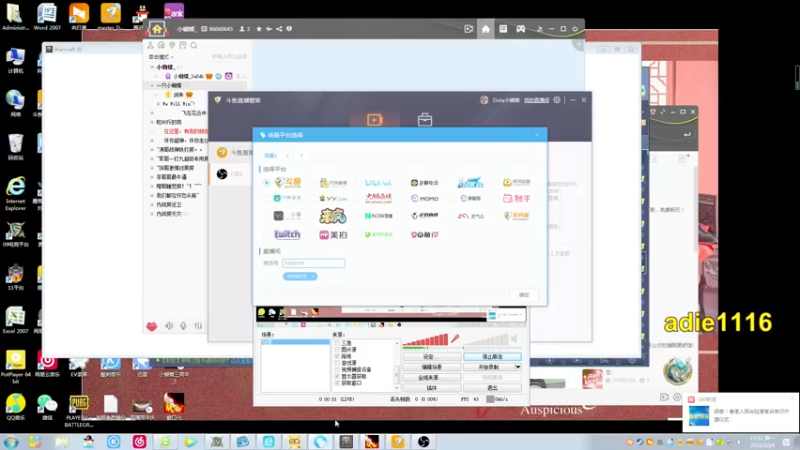This screenshot has height=450, width=800.
Task: Collapse the 一只小蝴蝶 sub-channel tree node
Action: click(152, 85)
